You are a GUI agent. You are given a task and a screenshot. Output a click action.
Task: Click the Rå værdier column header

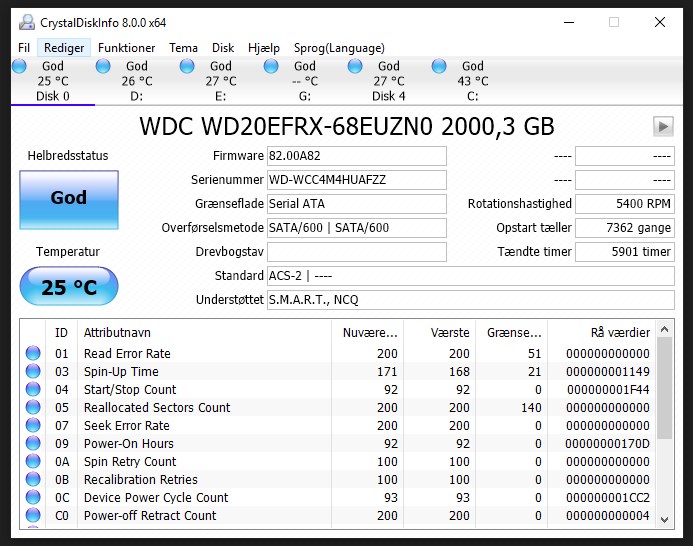tap(602, 332)
